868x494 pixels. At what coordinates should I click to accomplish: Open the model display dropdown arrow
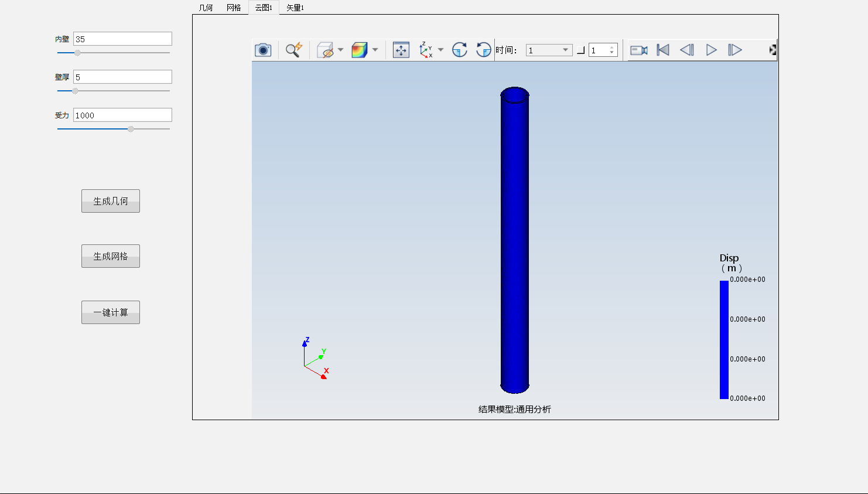pos(340,50)
